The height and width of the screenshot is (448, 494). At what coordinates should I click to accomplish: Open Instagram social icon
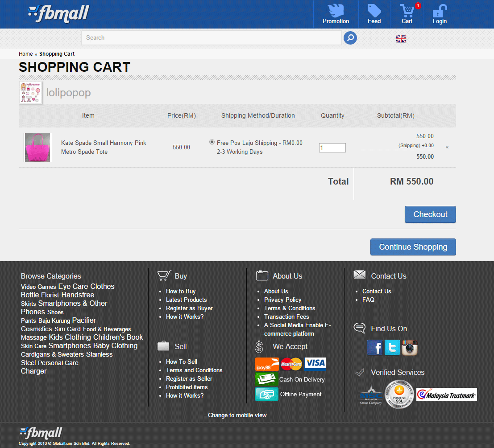(410, 348)
